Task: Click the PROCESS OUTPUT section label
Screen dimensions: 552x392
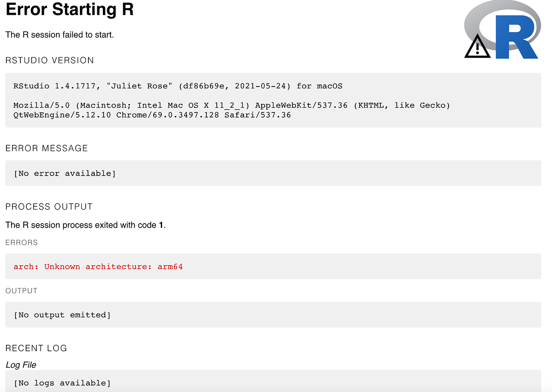Action: (49, 207)
